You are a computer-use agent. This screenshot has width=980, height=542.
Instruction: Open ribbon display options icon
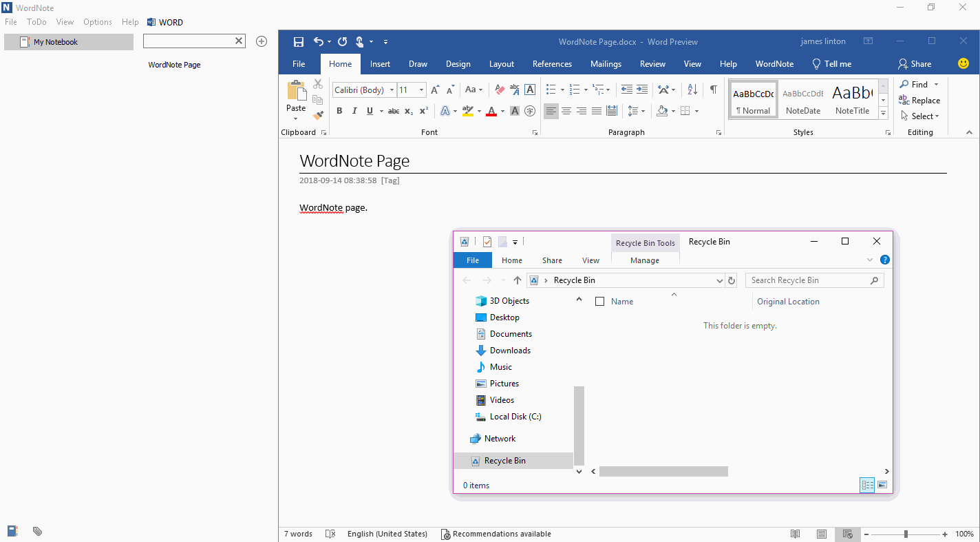point(869,41)
